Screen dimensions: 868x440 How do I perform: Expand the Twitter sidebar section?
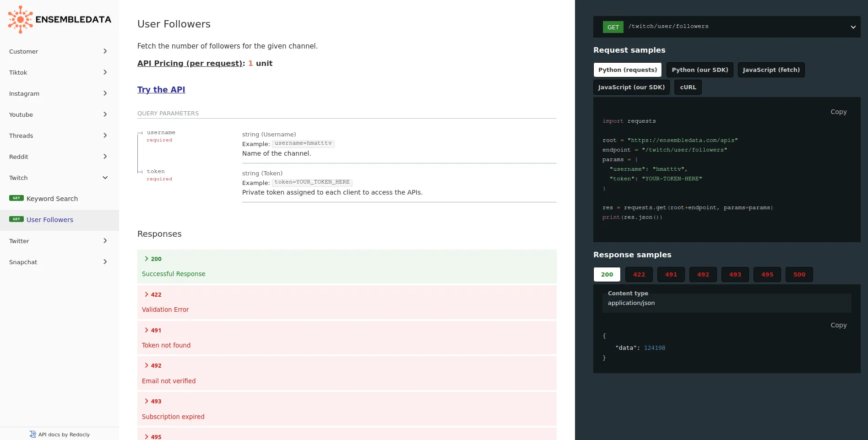tap(60, 241)
